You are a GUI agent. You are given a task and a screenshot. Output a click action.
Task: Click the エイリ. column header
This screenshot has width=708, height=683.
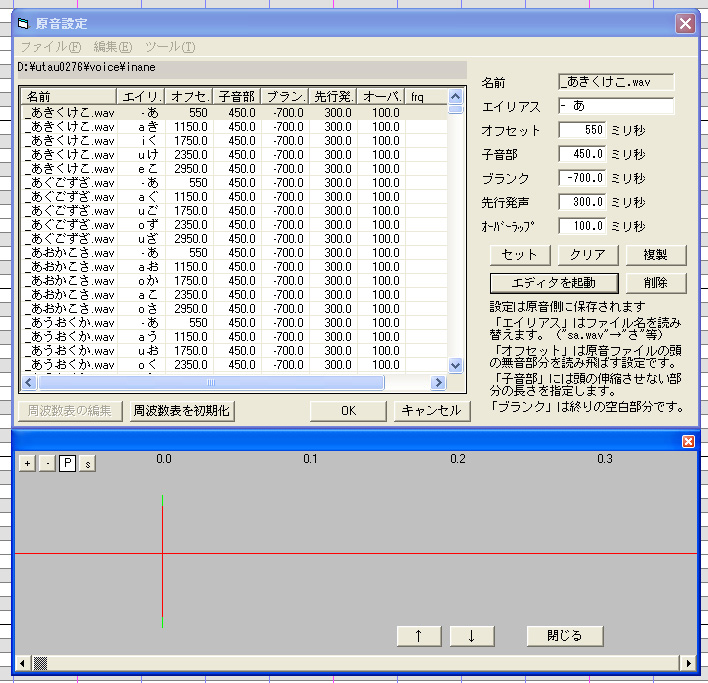(141, 97)
